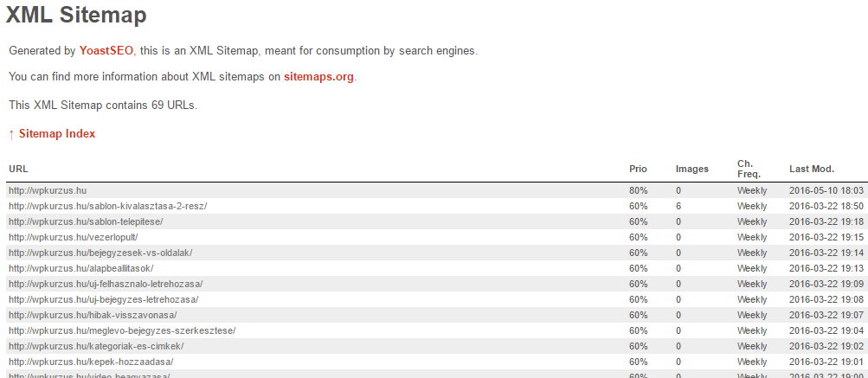Sort by Ch. Freq. column header
Viewport: 868px width, 378px height.
point(749,169)
